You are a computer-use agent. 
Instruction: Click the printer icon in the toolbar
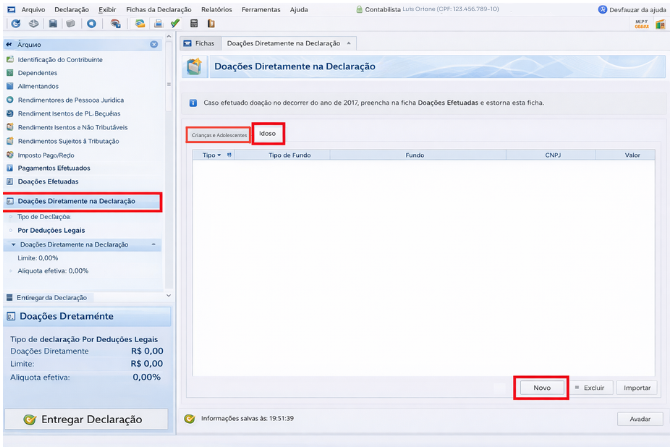pos(158,23)
